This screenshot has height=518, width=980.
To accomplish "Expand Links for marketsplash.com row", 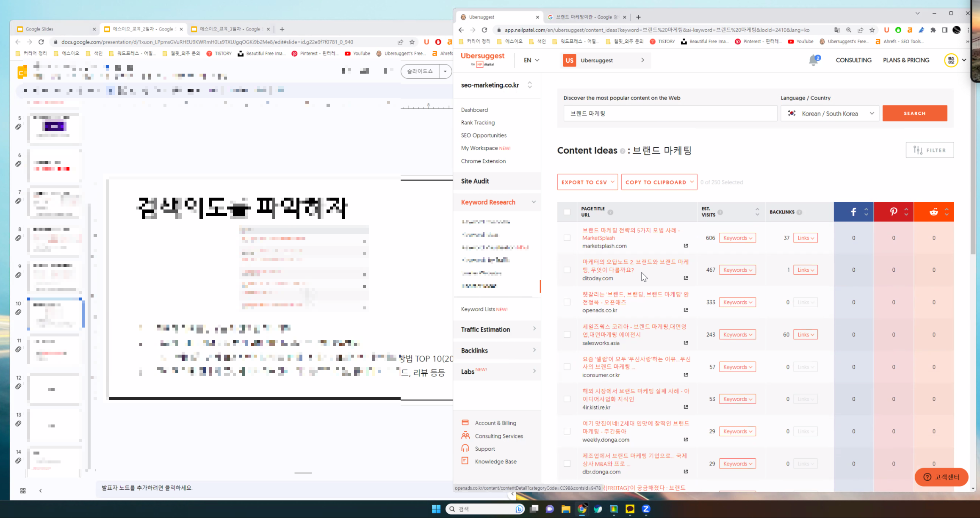I will tap(806, 238).
